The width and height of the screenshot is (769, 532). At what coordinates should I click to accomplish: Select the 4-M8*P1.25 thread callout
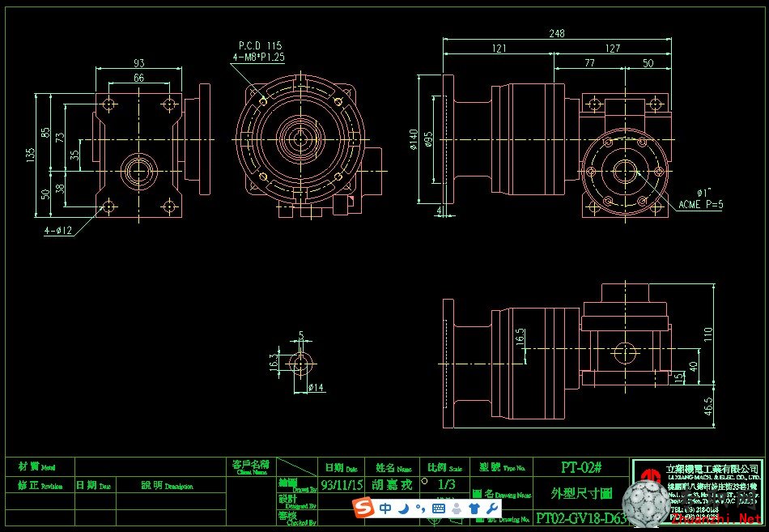click(x=258, y=57)
